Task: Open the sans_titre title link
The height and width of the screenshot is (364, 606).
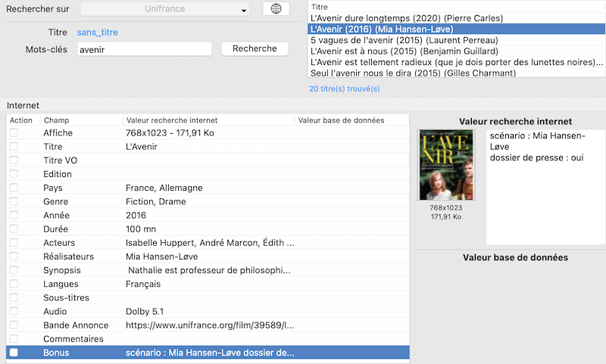Action: point(97,33)
